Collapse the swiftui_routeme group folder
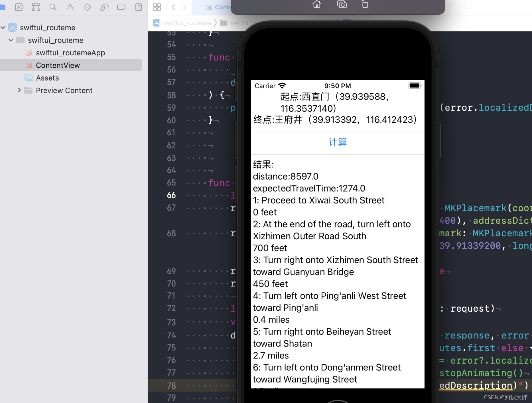532x403 pixels. pos(11,40)
